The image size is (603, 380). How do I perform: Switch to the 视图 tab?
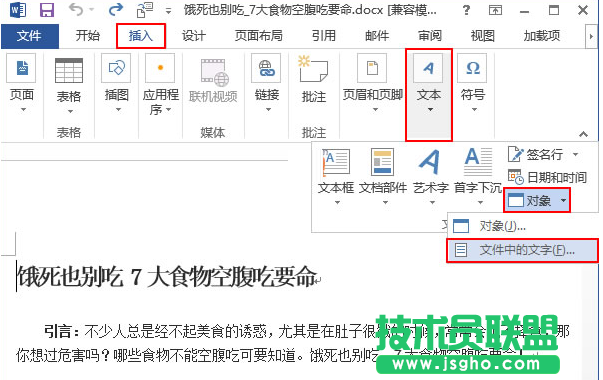point(482,36)
